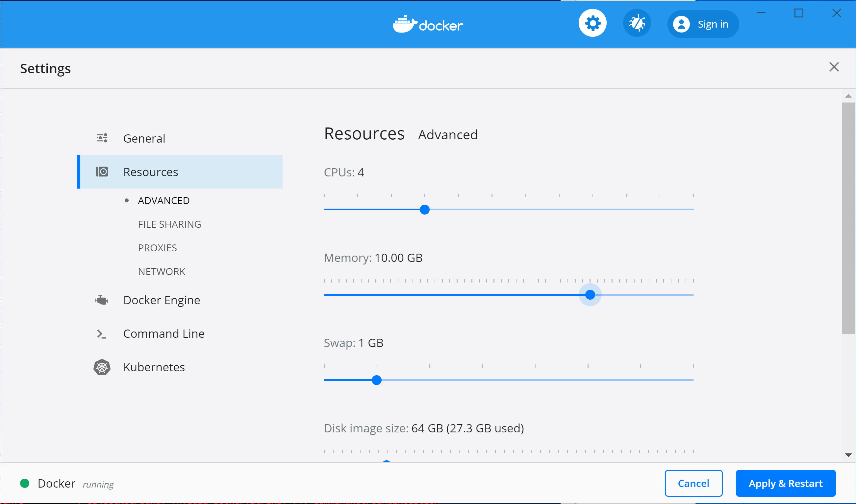This screenshot has width=856, height=504.
Task: Click the Sign in button
Action: coord(713,24)
